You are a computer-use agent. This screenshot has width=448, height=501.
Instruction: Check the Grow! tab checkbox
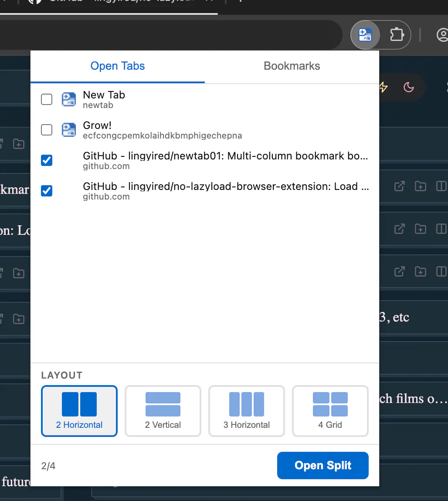point(47,130)
